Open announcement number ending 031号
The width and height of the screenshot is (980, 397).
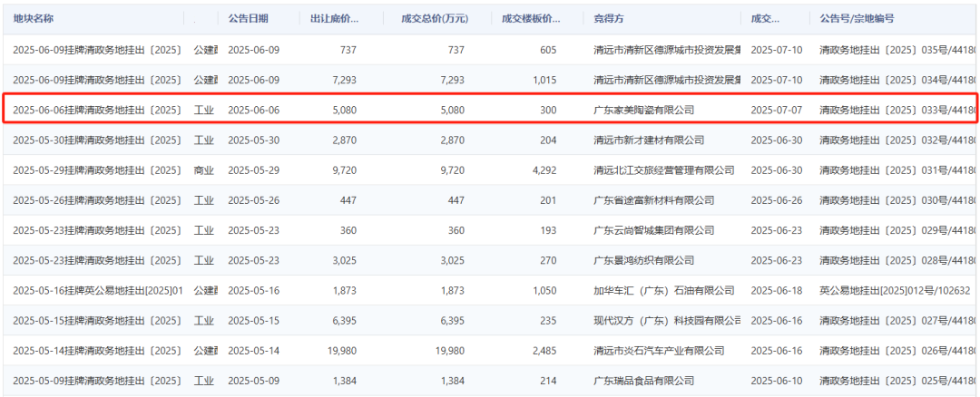tap(897, 169)
